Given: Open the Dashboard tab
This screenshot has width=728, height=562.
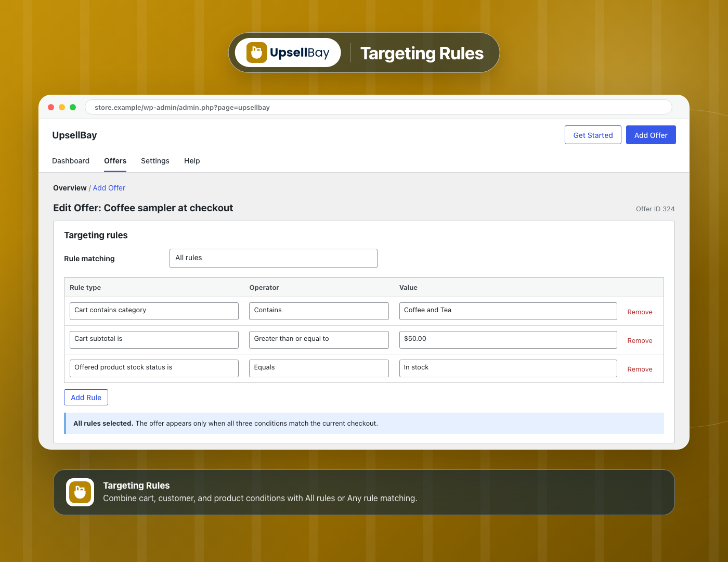Looking at the screenshot, I should click(71, 161).
